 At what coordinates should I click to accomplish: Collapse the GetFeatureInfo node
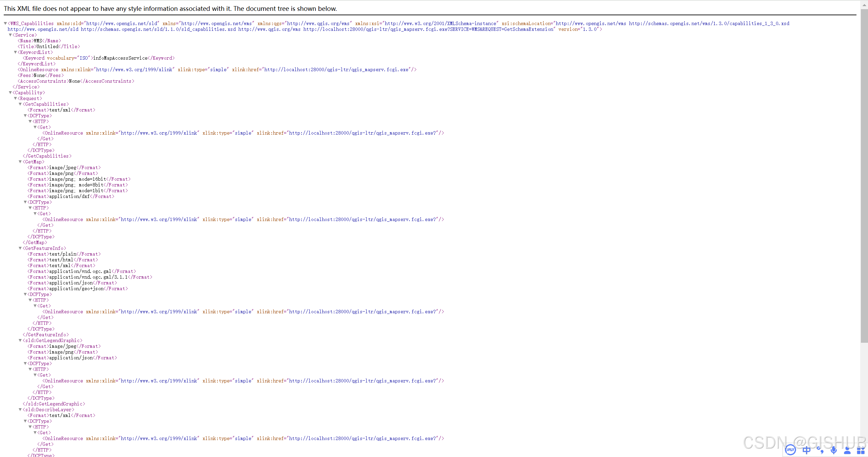click(20, 248)
